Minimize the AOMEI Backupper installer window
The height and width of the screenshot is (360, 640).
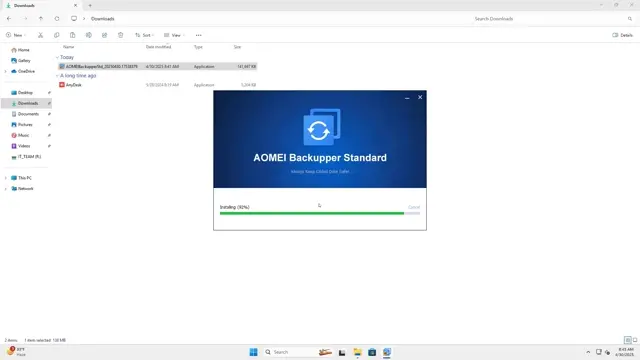click(x=407, y=98)
